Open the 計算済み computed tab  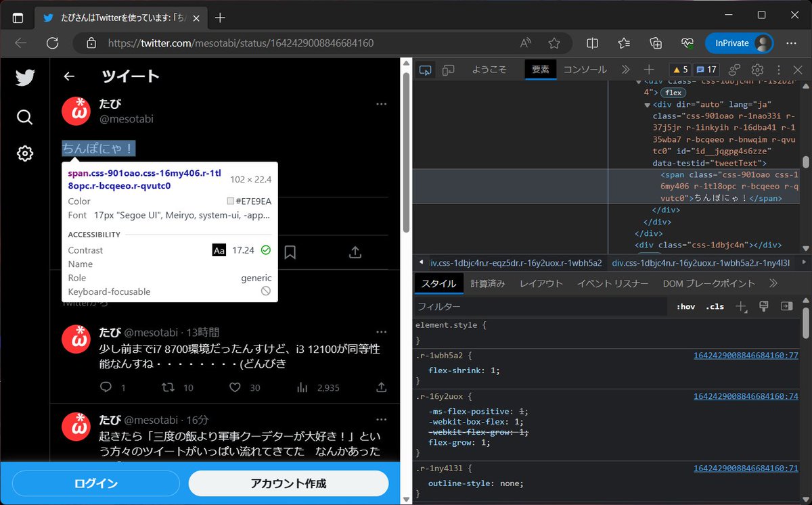488,284
